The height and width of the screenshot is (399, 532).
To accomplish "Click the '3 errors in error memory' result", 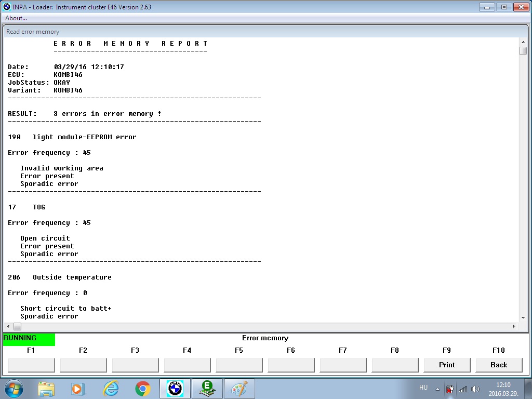I will (x=107, y=114).
